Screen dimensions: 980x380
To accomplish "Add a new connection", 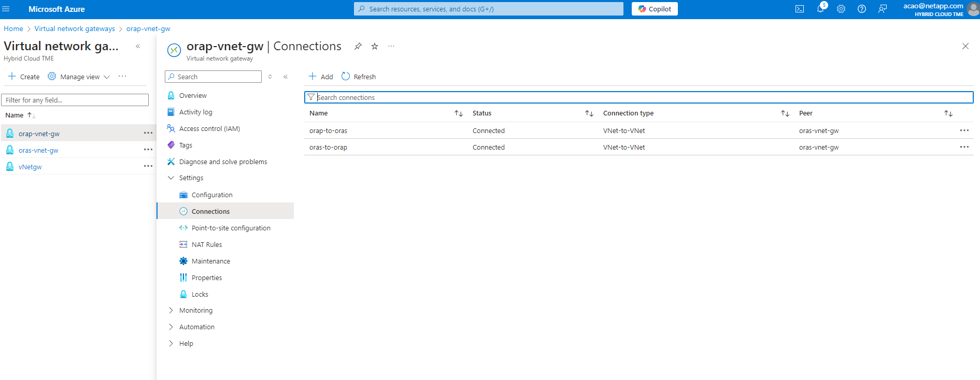I will pos(321,77).
